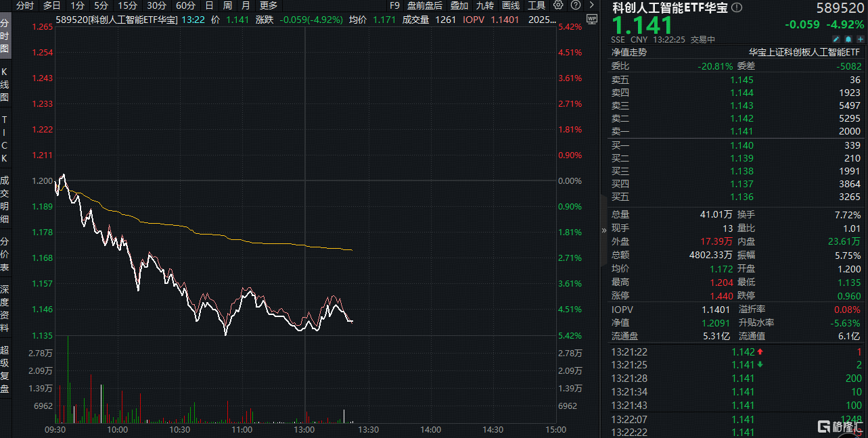The image size is (868, 438).
Task: Click the 均价 value 1.171 in chart header
Action: coord(384,20)
